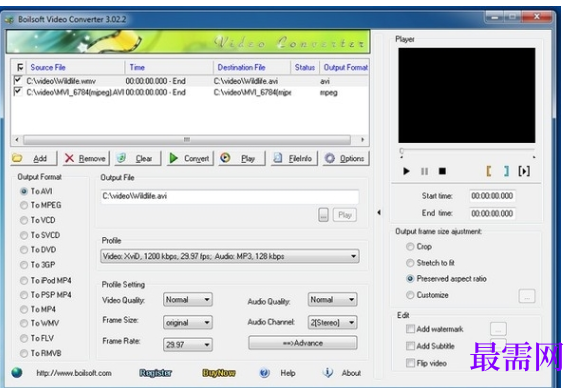This screenshot has width=582, height=388.
Task: Enable Add Subtitle checkbox
Action: [x=411, y=346]
